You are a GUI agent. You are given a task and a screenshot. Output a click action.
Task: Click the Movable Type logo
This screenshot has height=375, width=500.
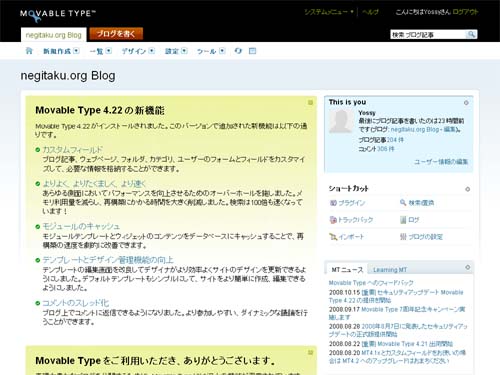click(x=58, y=15)
